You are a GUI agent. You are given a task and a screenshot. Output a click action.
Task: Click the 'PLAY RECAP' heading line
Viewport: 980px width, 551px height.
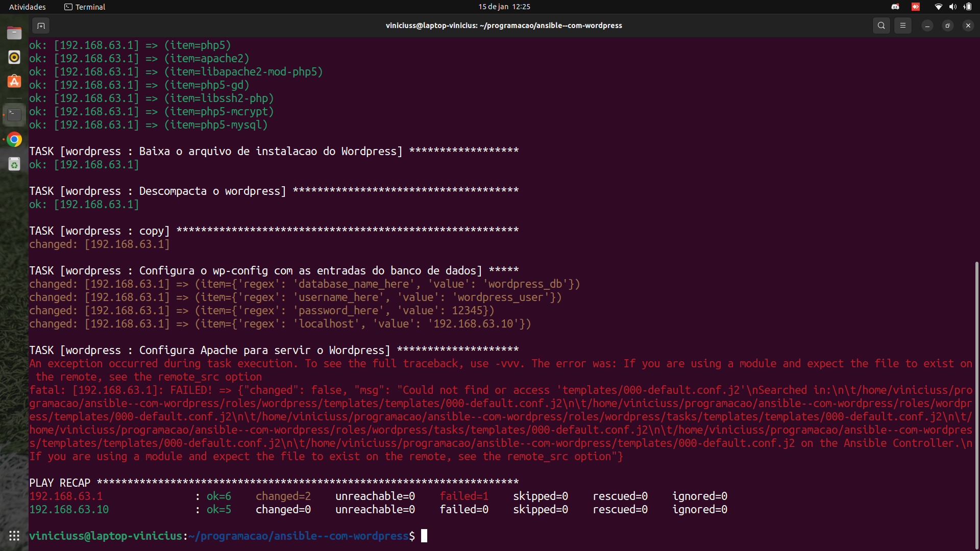point(274,483)
